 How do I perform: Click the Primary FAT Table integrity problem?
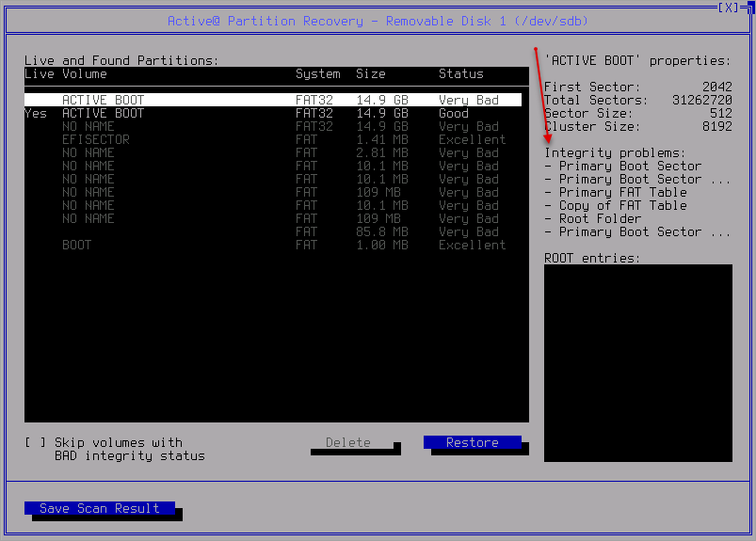[x=616, y=192]
